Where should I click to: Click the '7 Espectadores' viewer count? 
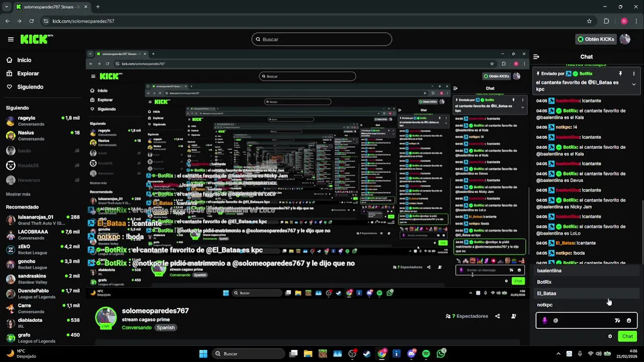(x=467, y=316)
